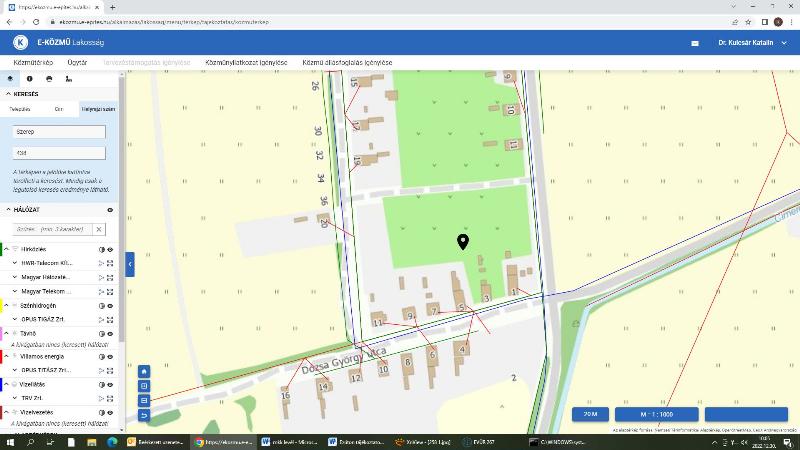Open the Dr. Kulcsár Katalin user dropdown
This screenshot has height=450, width=800.
(x=753, y=43)
